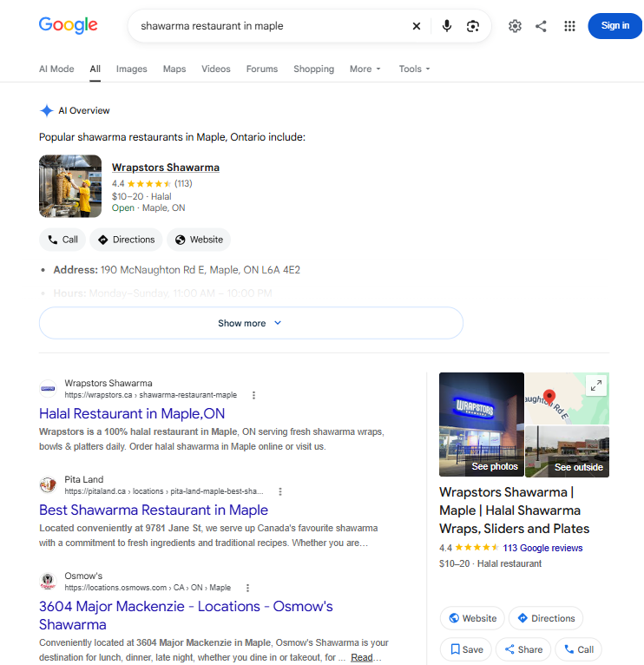Open See outside street view image

(x=568, y=451)
